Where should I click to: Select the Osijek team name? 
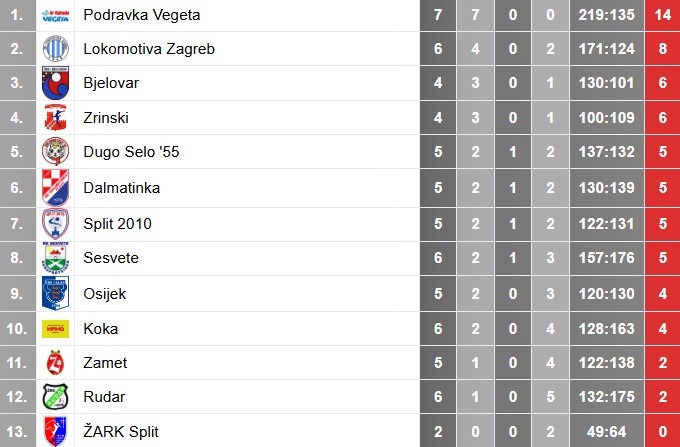click(105, 293)
